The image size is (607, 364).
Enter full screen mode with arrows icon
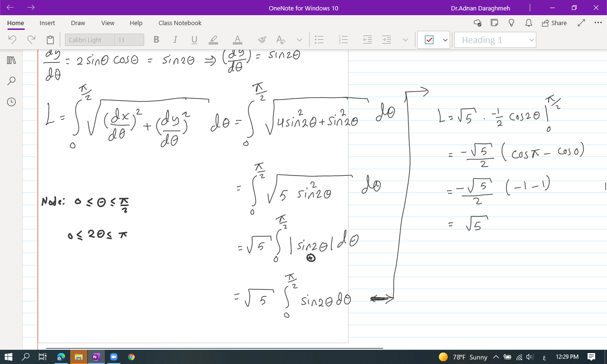pyautogui.click(x=581, y=23)
